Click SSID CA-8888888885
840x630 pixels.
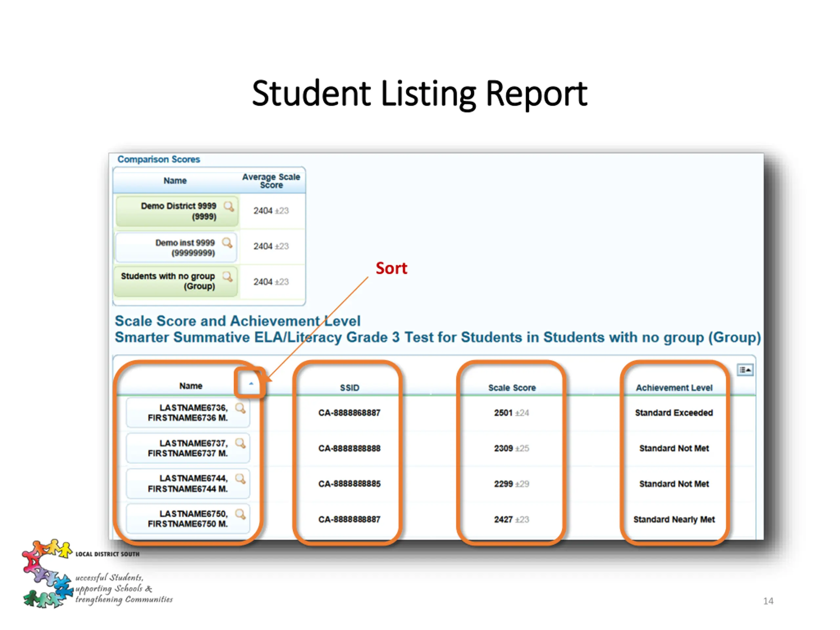pos(349,484)
